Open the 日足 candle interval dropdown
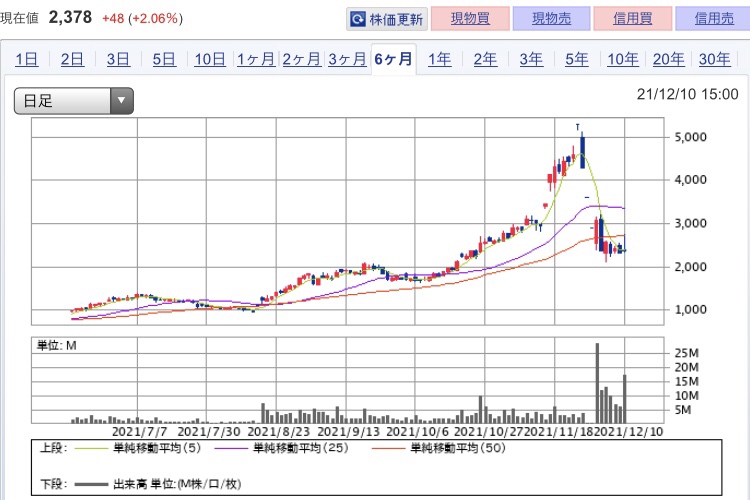 (74, 101)
